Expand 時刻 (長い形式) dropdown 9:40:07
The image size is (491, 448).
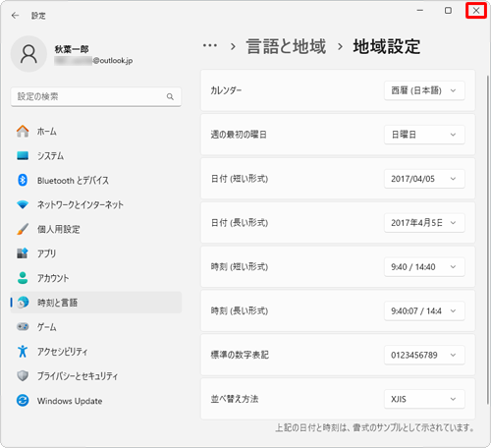(x=424, y=310)
